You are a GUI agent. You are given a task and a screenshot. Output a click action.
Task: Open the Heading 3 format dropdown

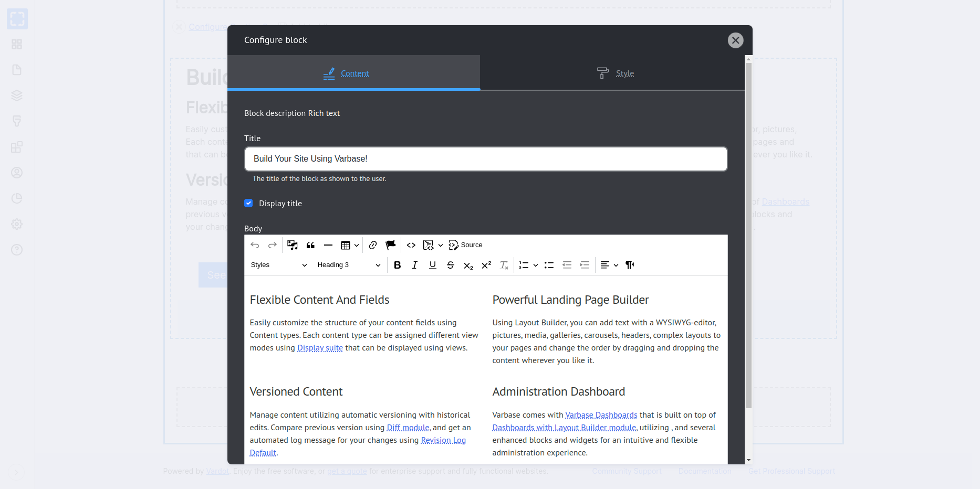coord(349,265)
